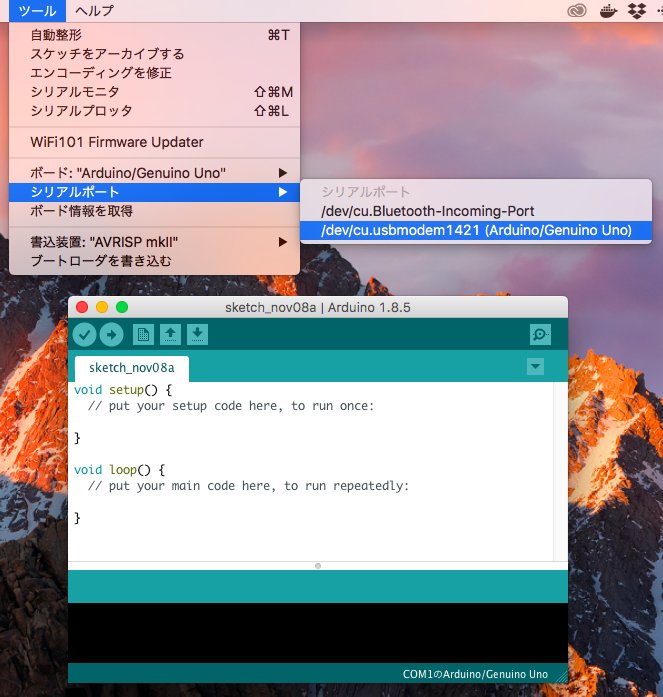The image size is (663, 697).
Task: Create a new sketch with New icon
Action: [x=144, y=335]
